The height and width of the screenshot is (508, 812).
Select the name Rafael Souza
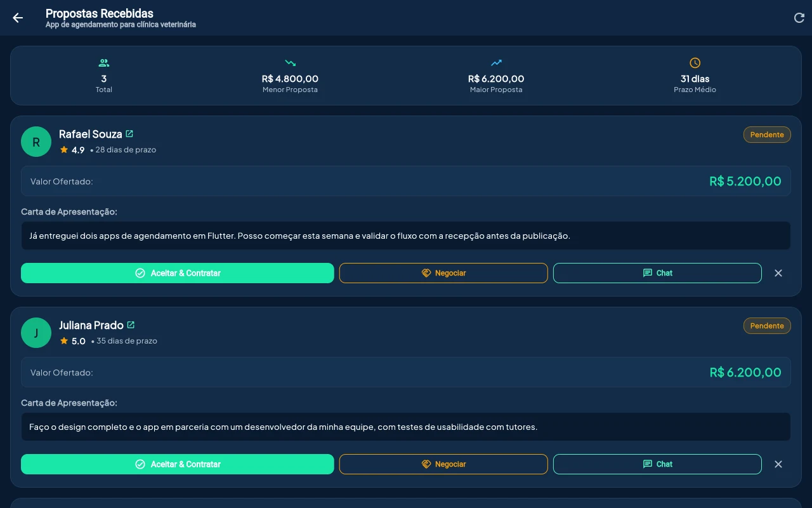(91, 134)
